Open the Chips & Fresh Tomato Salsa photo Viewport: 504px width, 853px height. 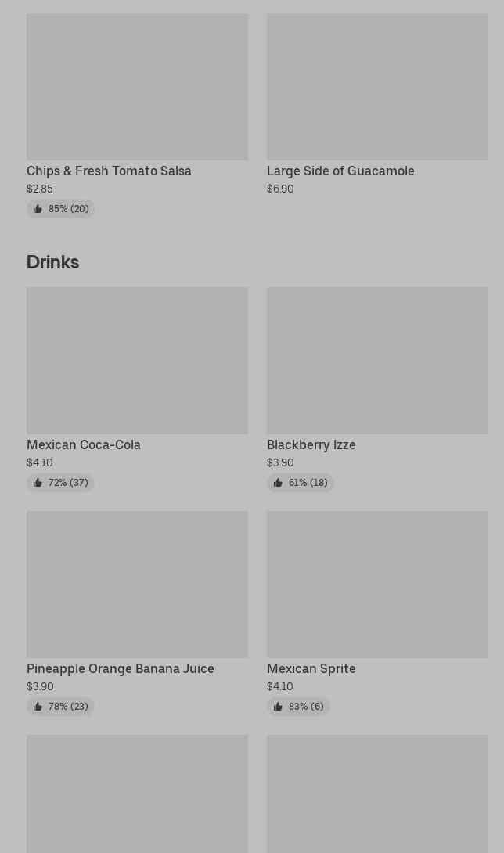click(x=137, y=87)
